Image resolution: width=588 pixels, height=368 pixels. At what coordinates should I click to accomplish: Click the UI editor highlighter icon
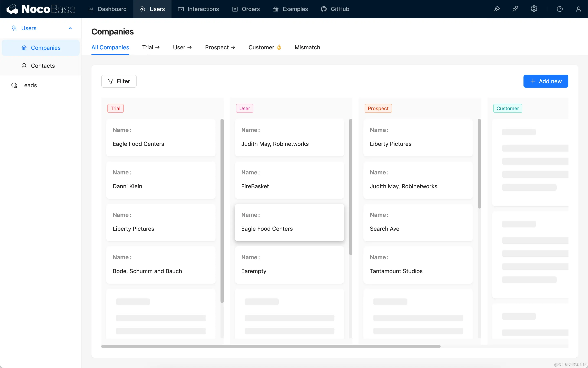[x=496, y=9]
